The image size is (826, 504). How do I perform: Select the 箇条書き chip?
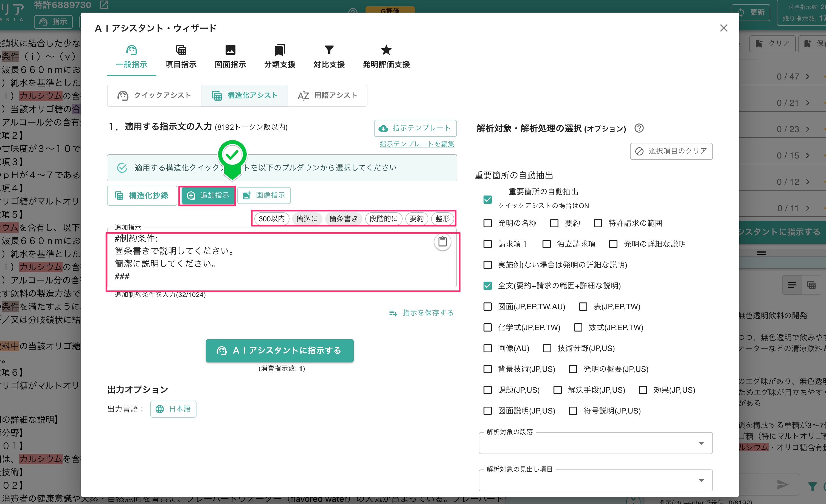coord(344,219)
